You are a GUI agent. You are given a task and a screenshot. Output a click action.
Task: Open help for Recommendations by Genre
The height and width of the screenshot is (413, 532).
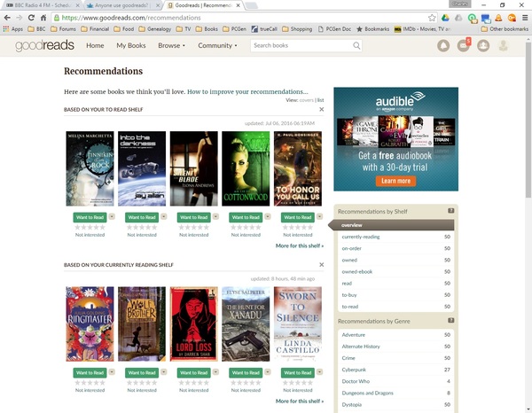click(x=451, y=320)
